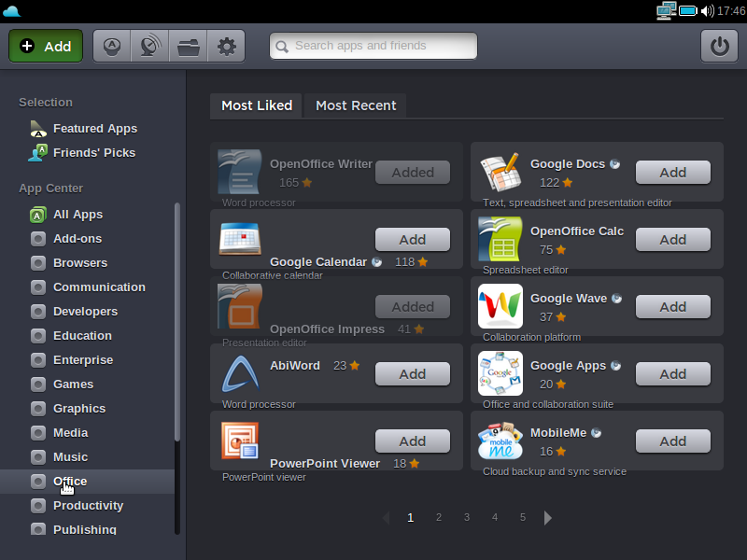
Task: Click the Google Wave app icon
Action: (x=500, y=306)
